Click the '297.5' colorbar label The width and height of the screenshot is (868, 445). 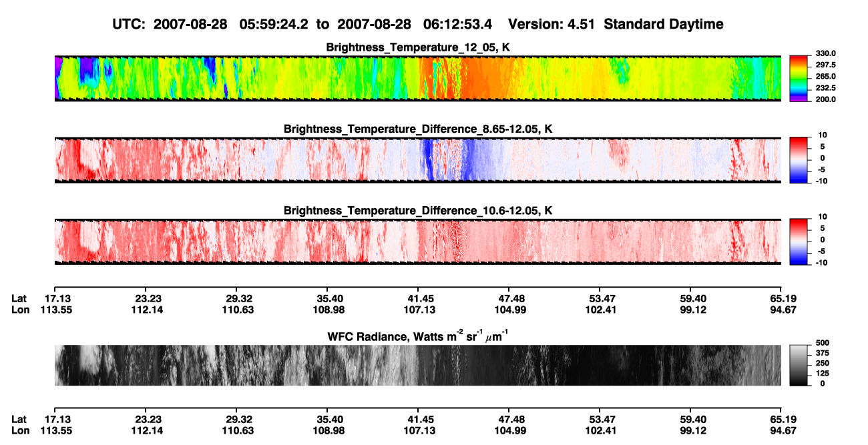(x=826, y=65)
